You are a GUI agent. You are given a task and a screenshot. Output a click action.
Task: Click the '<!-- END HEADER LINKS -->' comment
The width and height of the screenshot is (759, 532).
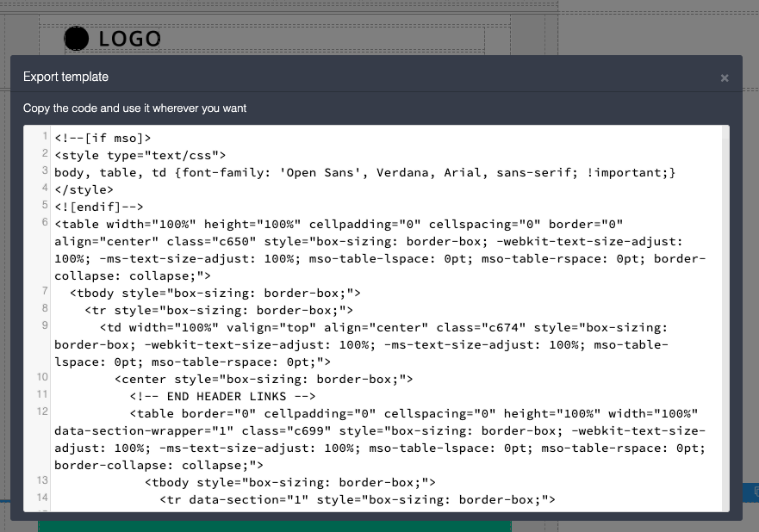coord(222,397)
